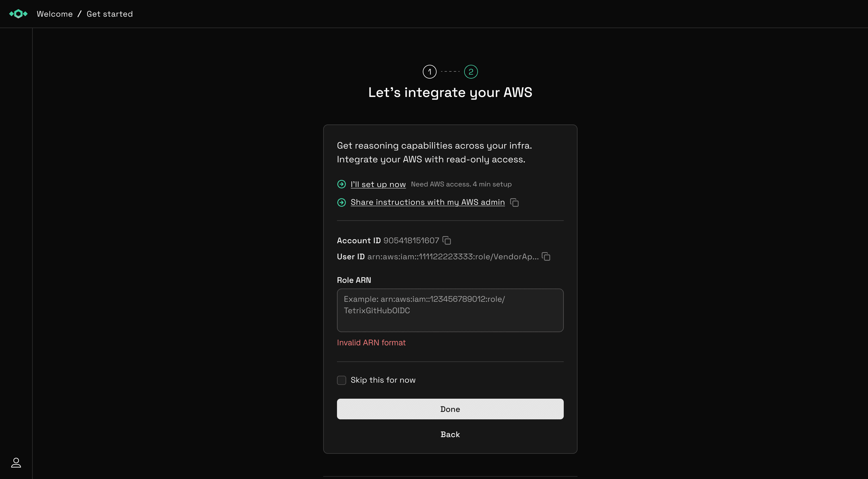Copy the Account ID 905418151607
Image resolution: width=868 pixels, height=479 pixels.
click(x=447, y=240)
